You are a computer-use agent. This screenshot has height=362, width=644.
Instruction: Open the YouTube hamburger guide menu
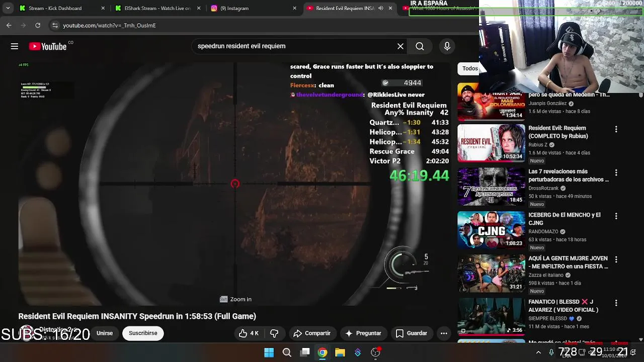pos(15,46)
